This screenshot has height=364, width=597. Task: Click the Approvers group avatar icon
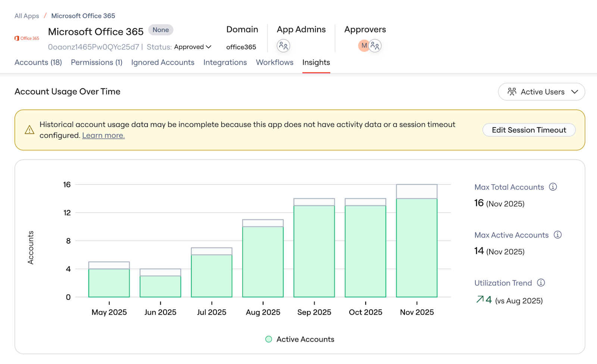(375, 46)
